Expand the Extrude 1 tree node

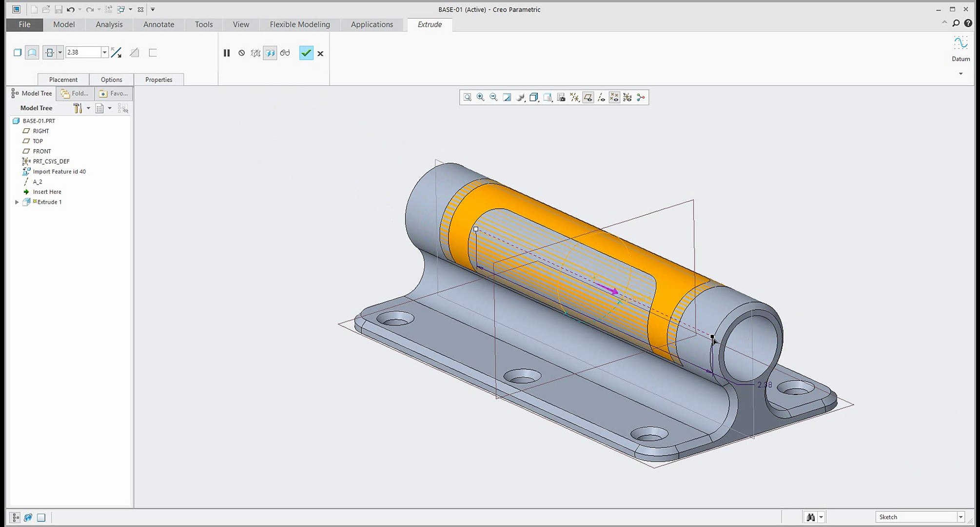(x=17, y=202)
